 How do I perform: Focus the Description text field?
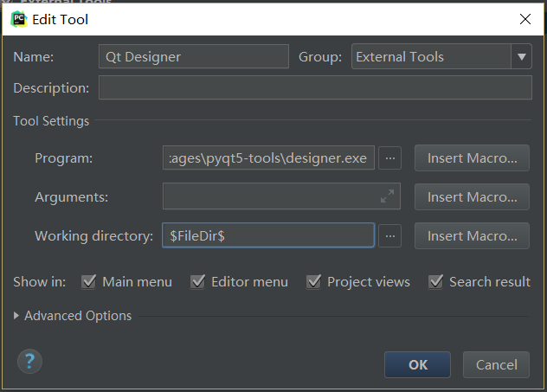tap(315, 88)
